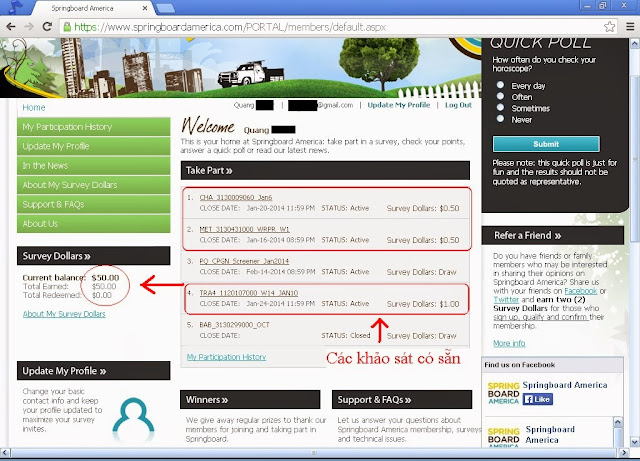Click the page vertical scrollbar down arrow

click(635, 442)
